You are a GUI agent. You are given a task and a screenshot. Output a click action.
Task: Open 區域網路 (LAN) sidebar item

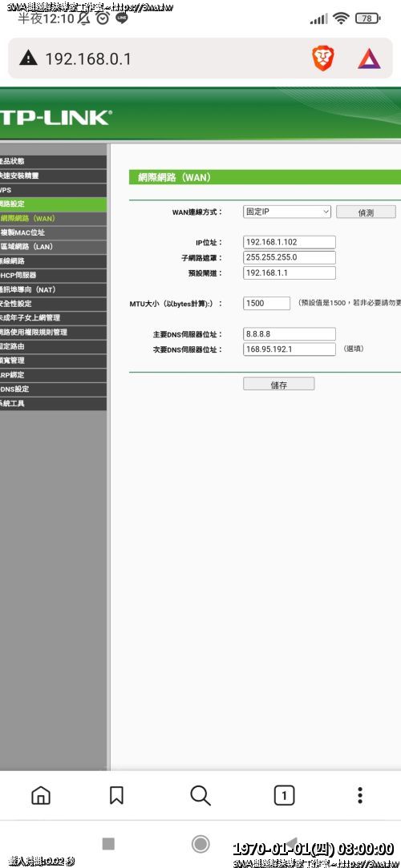click(x=53, y=247)
